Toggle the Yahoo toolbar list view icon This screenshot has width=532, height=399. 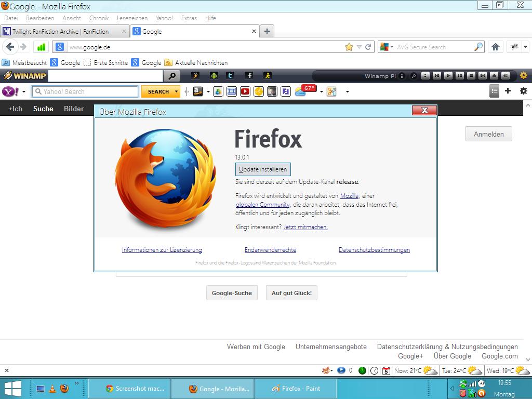click(495, 91)
